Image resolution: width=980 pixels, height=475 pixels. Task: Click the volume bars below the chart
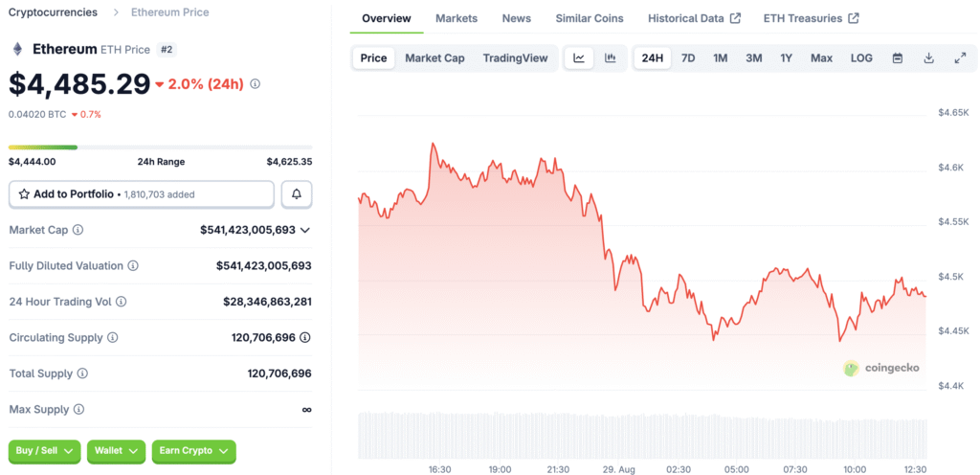641,436
